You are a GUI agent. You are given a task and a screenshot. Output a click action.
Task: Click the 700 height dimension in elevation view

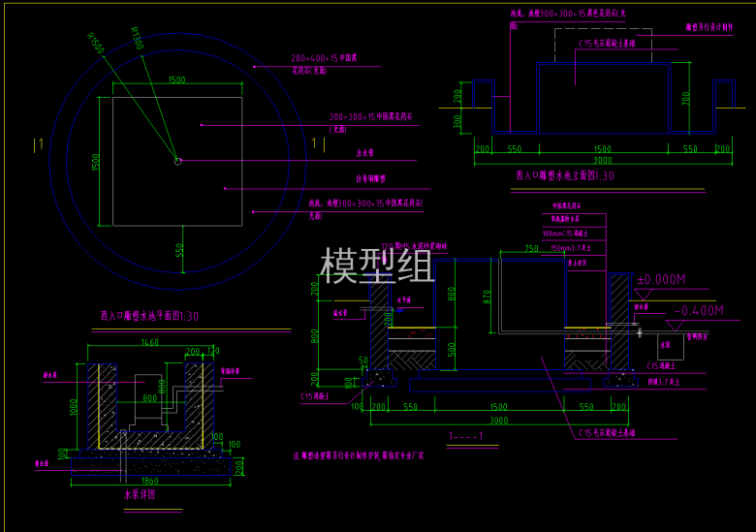point(685,98)
